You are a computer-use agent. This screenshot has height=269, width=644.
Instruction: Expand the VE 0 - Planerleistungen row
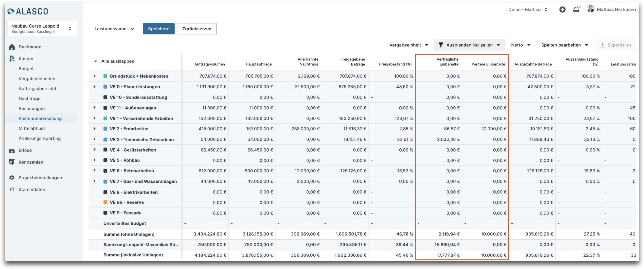pyautogui.click(x=94, y=87)
